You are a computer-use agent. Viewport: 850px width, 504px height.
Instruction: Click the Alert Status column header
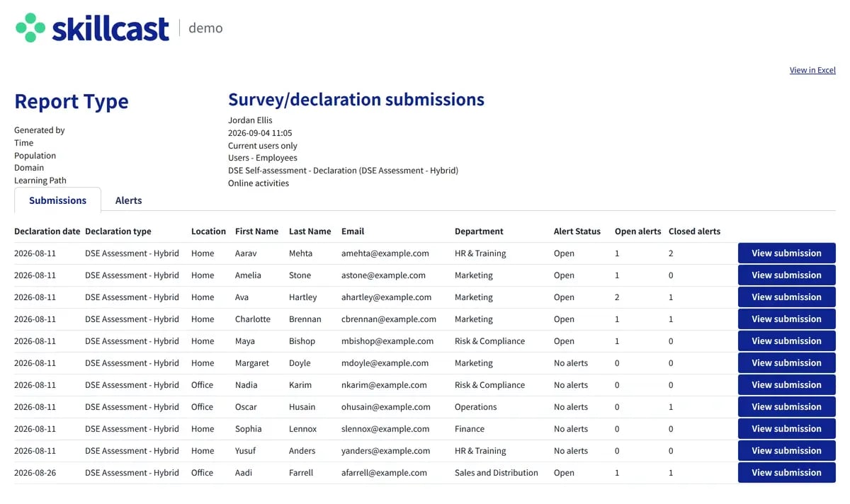coord(577,231)
